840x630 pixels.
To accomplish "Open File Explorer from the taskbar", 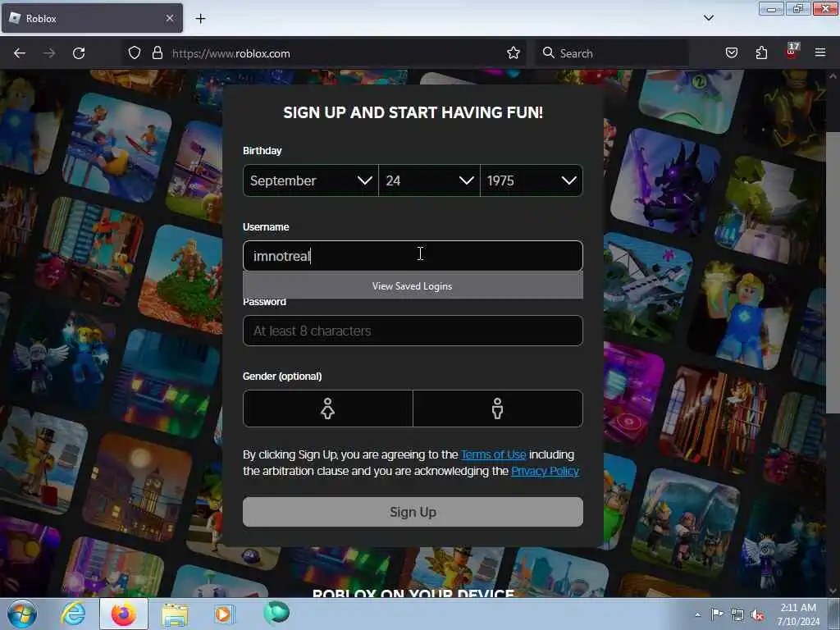I will coord(176,614).
